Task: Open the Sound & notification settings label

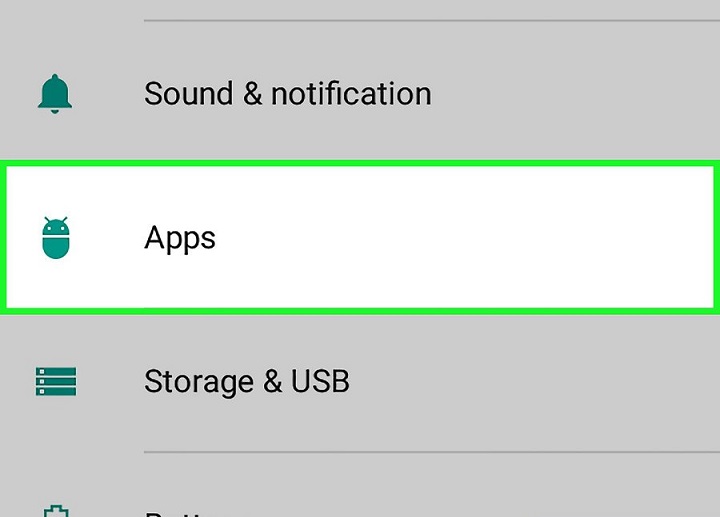Action: click(x=287, y=94)
